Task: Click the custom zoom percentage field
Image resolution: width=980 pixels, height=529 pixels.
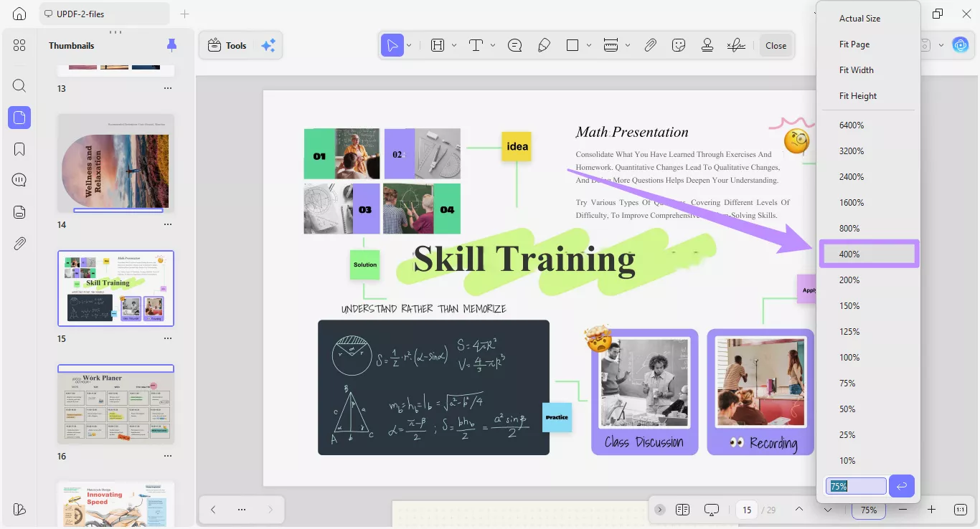Action: 856,486
